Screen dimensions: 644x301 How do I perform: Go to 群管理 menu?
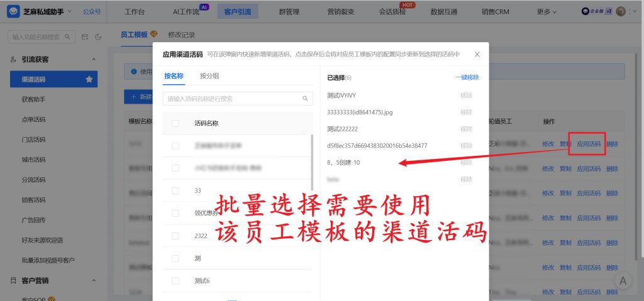(289, 11)
